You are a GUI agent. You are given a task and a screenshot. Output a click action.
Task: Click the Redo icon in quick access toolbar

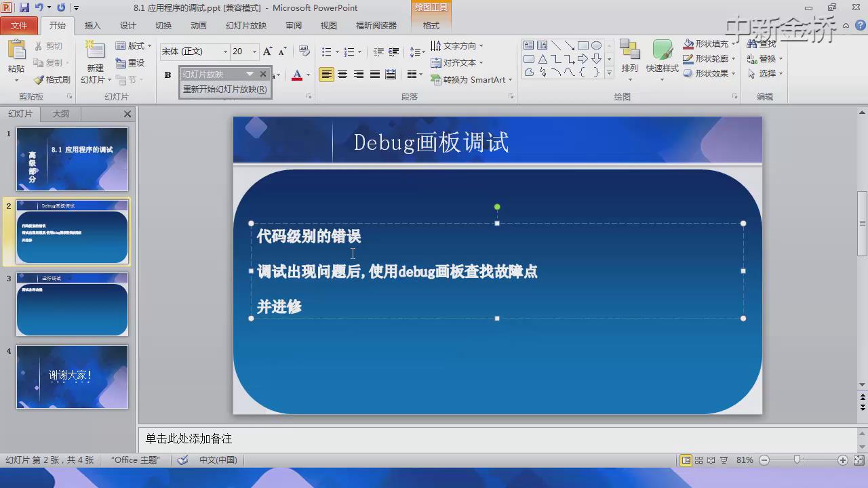(x=61, y=7)
